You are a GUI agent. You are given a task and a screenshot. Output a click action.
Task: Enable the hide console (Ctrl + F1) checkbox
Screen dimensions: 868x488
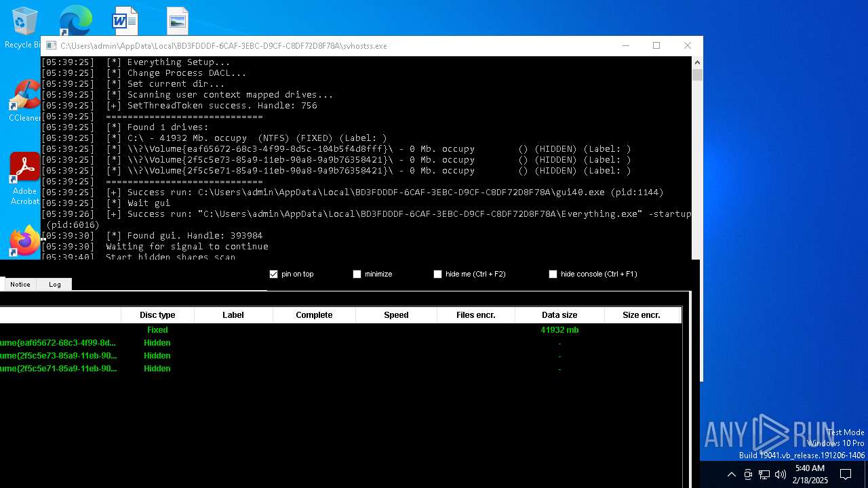pos(553,274)
